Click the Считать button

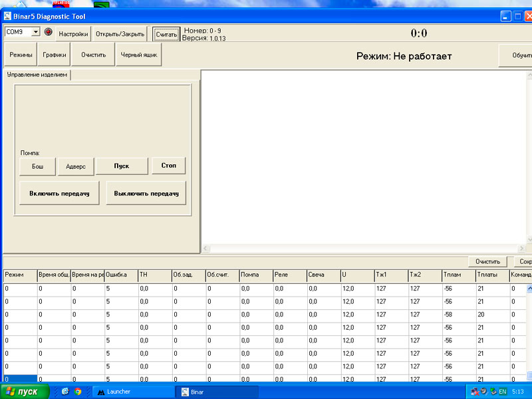(166, 35)
